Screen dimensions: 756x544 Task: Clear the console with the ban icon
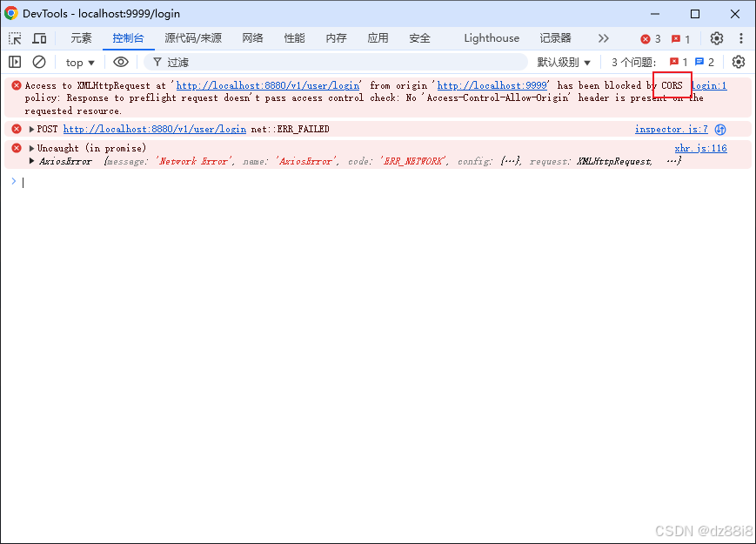click(x=38, y=62)
